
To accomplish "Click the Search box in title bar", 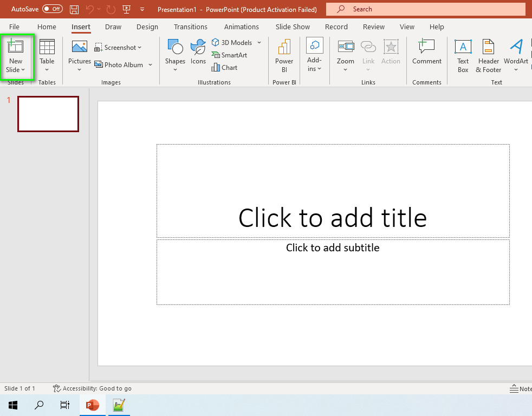I will pos(425,9).
